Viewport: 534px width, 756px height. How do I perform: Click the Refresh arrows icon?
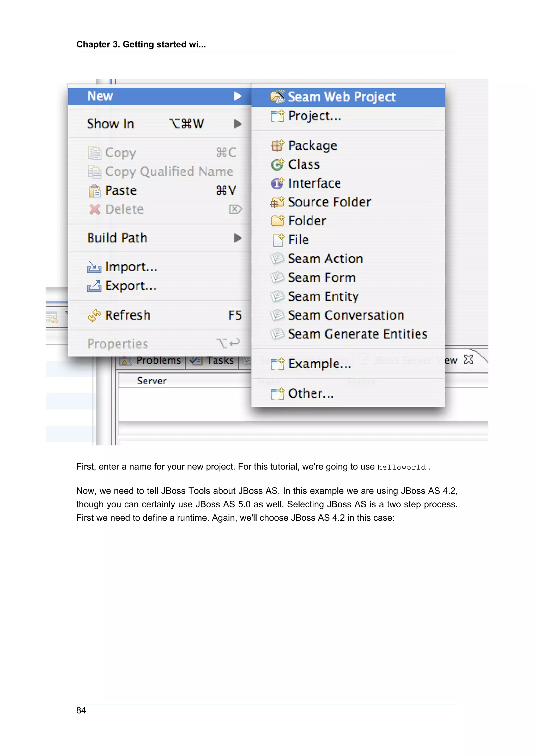click(94, 315)
